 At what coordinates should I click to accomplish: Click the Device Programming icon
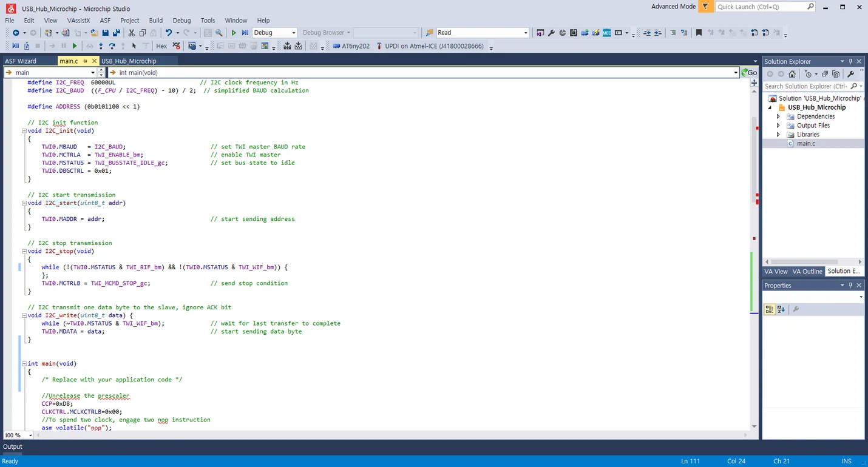(x=595, y=33)
